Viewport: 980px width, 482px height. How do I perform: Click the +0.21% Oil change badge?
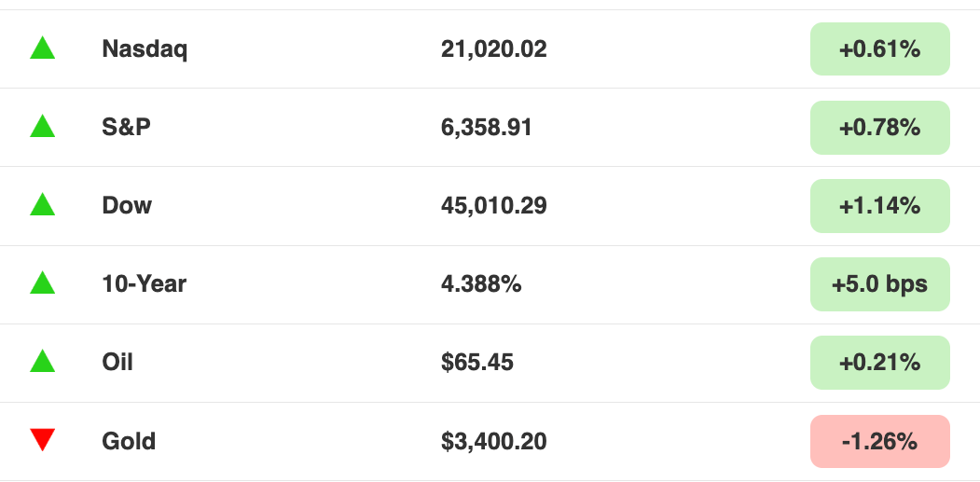click(880, 363)
